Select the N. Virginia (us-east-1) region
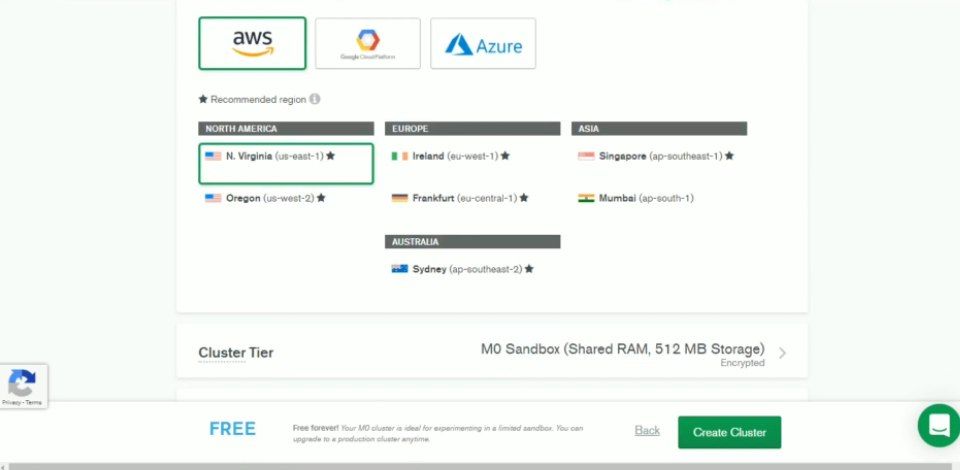Screen dimensions: 960x470 (x=286, y=163)
